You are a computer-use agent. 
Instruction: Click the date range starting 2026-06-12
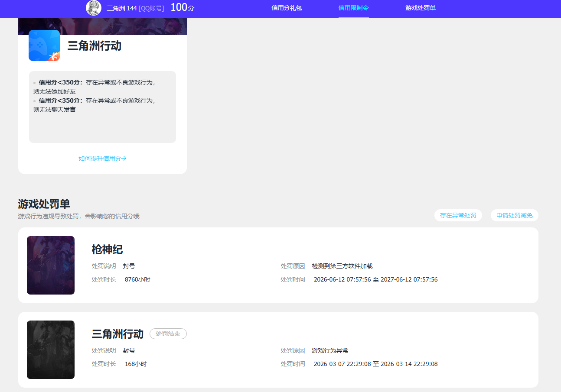tap(375, 280)
